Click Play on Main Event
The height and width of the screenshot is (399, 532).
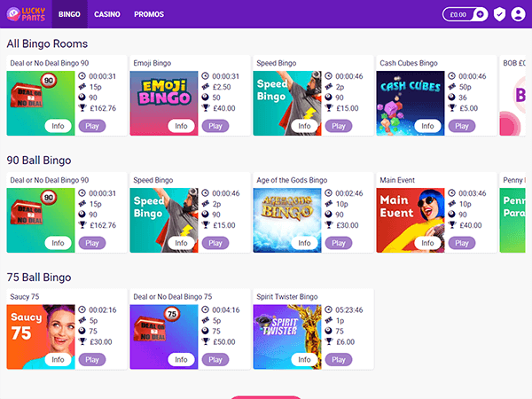pos(461,243)
